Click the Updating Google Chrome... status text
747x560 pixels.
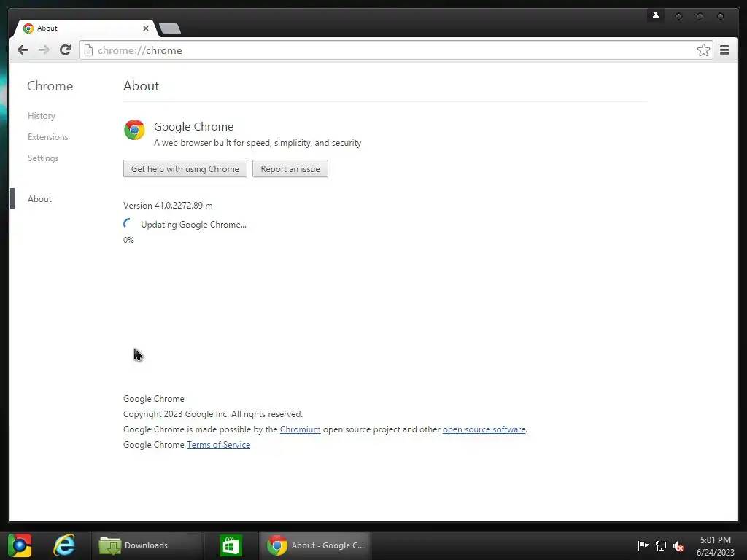click(x=193, y=225)
